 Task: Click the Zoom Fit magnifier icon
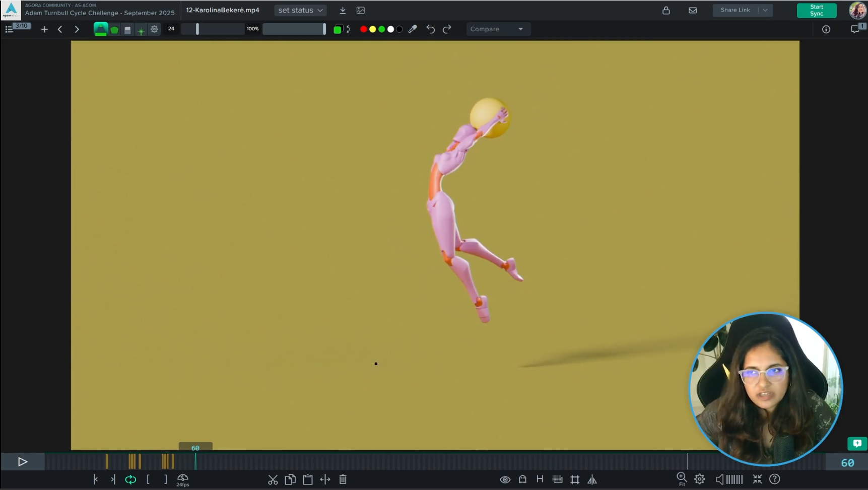[x=682, y=478]
